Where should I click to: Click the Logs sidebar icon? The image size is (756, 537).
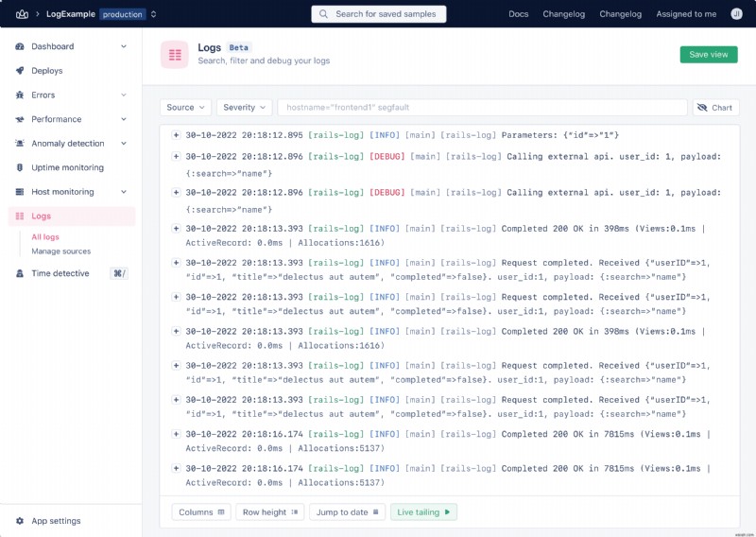20,216
